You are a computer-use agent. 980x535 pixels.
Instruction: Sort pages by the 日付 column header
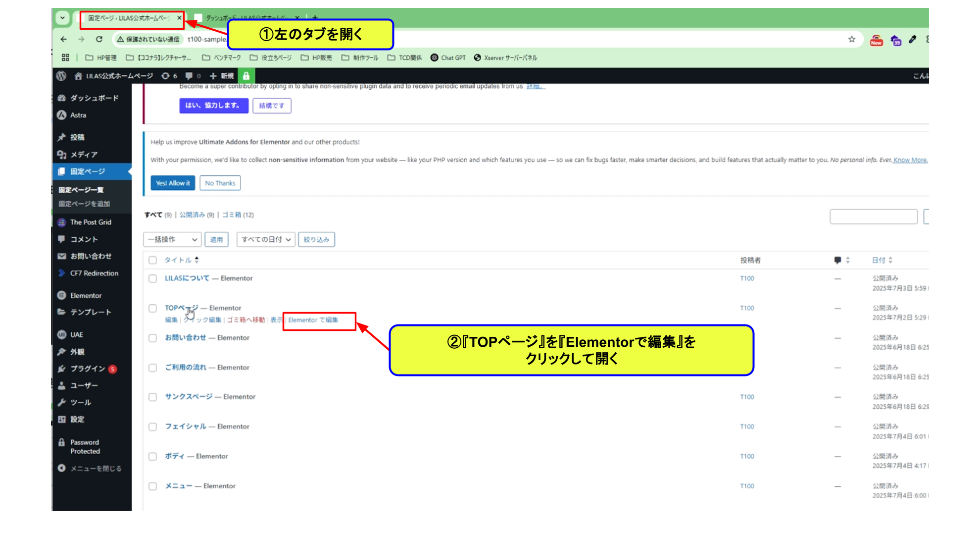click(x=882, y=260)
